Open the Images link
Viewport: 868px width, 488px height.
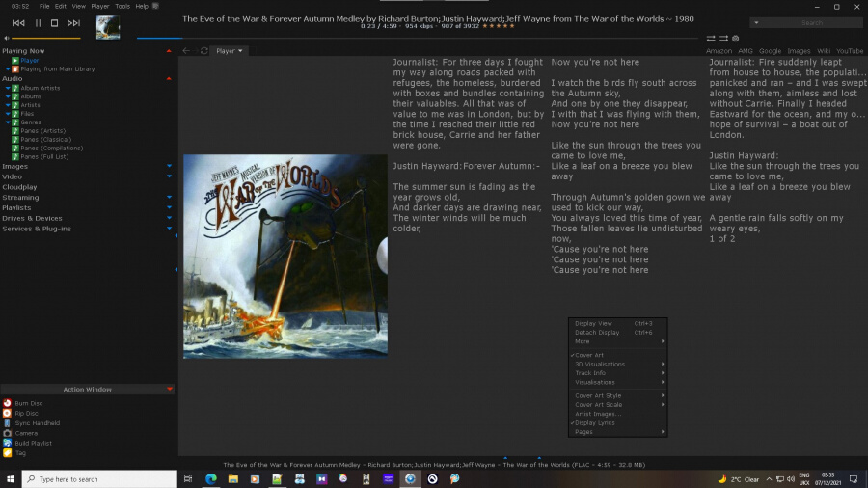click(799, 51)
